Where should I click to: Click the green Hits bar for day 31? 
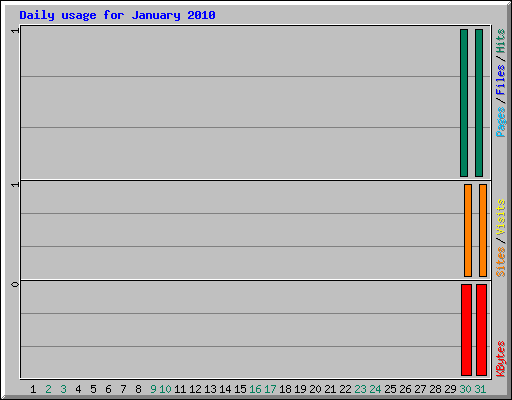(479, 103)
